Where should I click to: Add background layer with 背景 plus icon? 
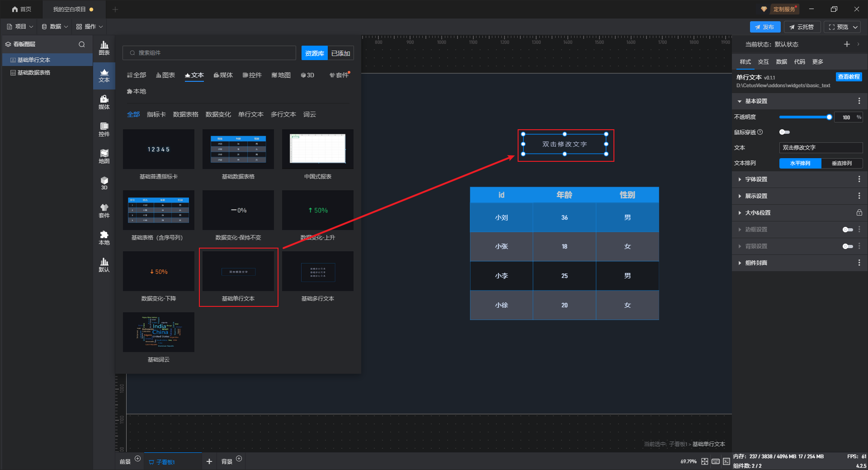[239, 459]
